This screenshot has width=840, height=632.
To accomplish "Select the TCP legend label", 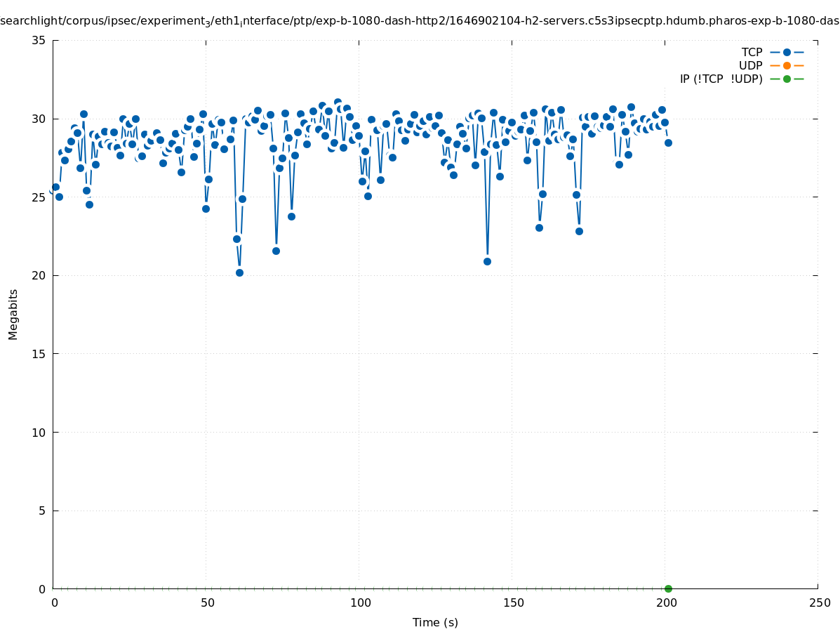I will 752,52.
